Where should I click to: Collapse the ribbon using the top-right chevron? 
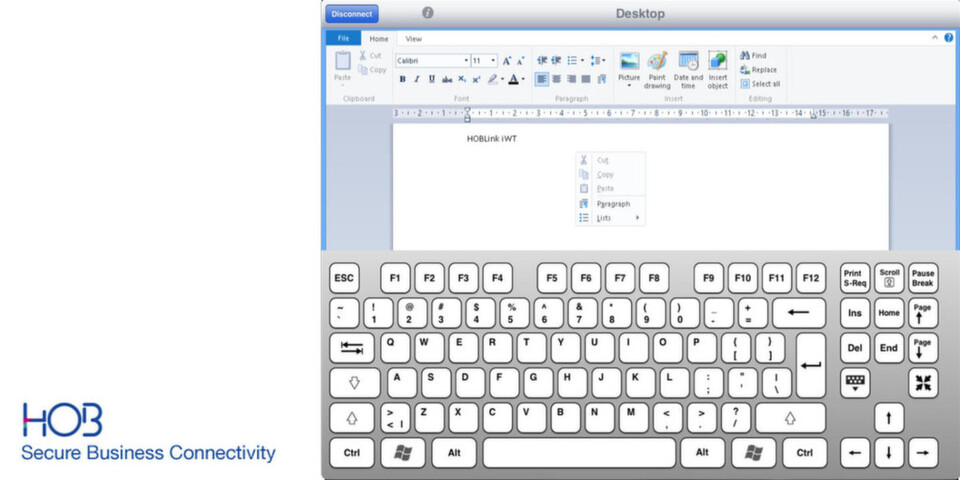point(935,38)
